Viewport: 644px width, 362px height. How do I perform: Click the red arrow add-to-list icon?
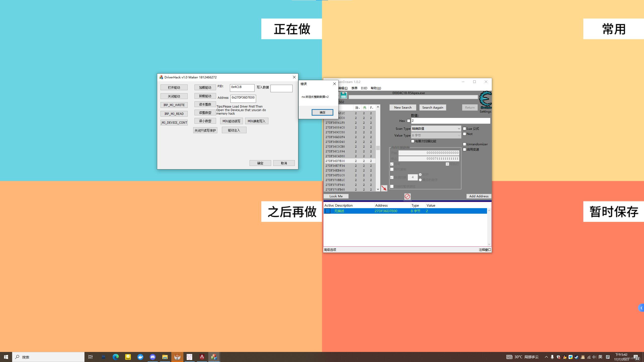(x=384, y=188)
